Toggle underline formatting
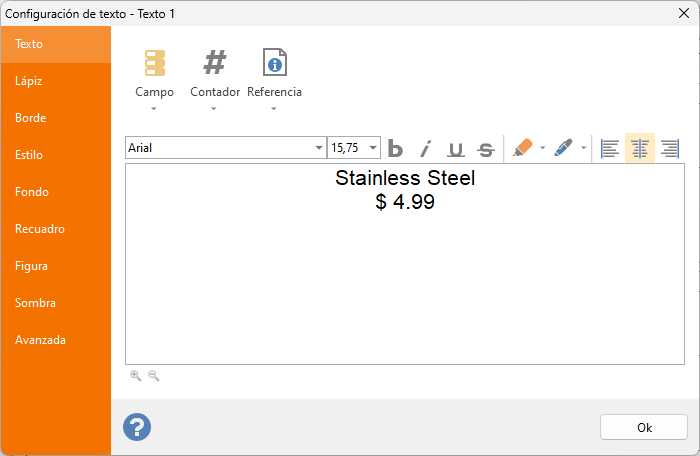 click(456, 148)
